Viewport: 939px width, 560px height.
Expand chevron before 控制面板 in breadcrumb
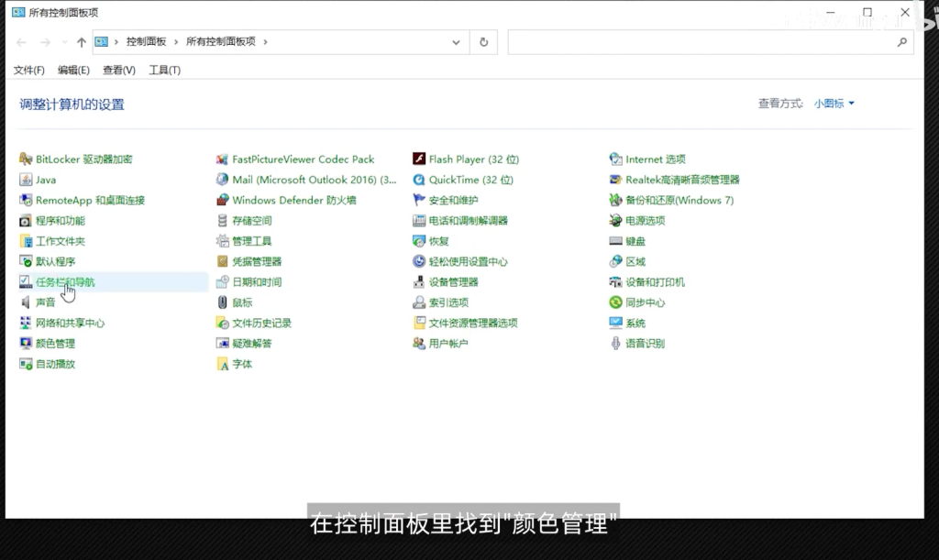click(116, 42)
